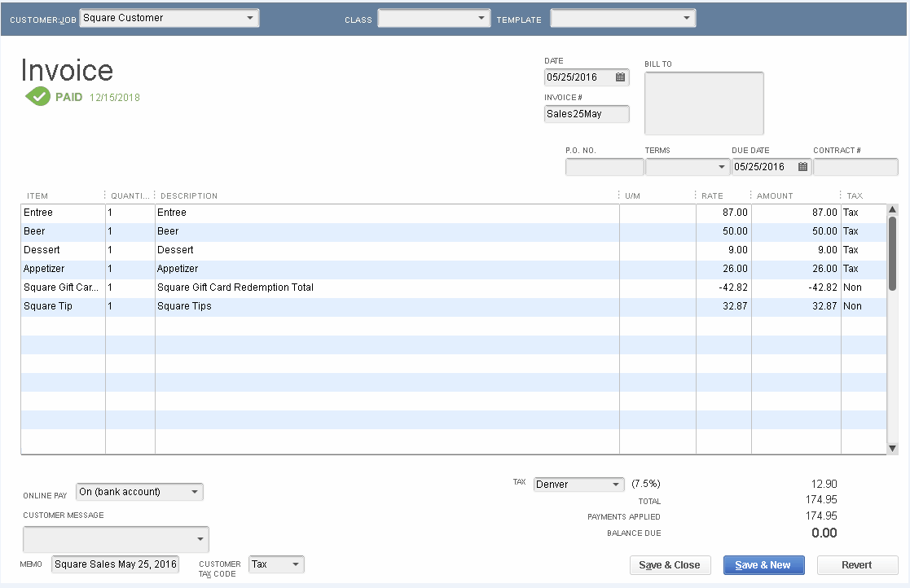Open the Template dropdown
The height and width of the screenshot is (588, 910).
(688, 17)
